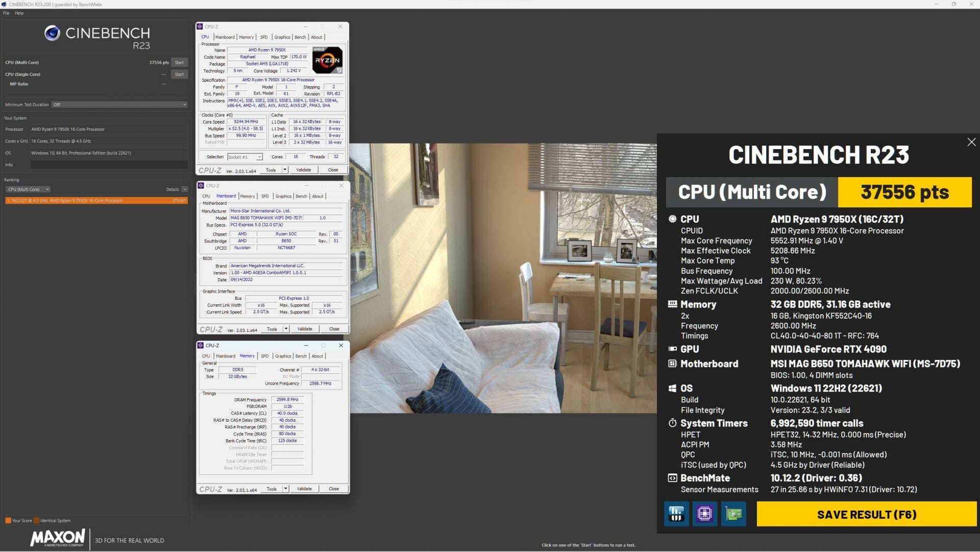
Task: Open the Ranking category dropdown showing CPU (Multi Core)
Action: tap(28, 189)
